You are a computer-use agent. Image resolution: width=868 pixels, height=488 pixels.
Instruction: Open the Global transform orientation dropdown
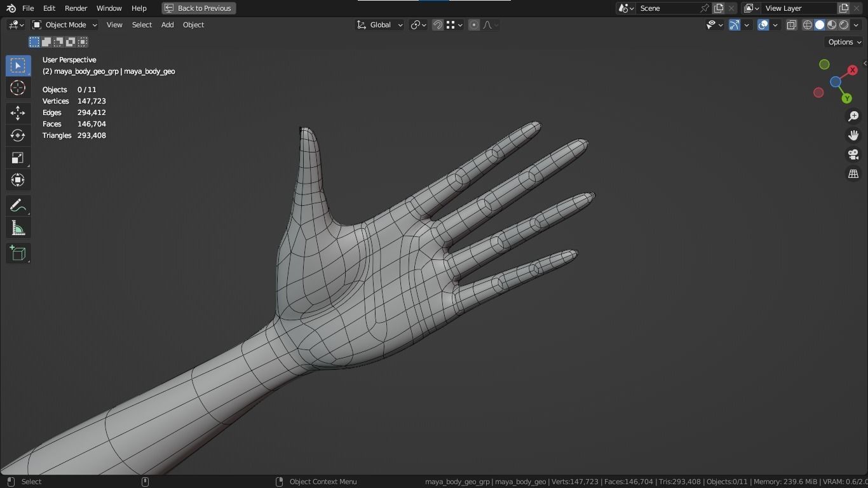tap(379, 25)
